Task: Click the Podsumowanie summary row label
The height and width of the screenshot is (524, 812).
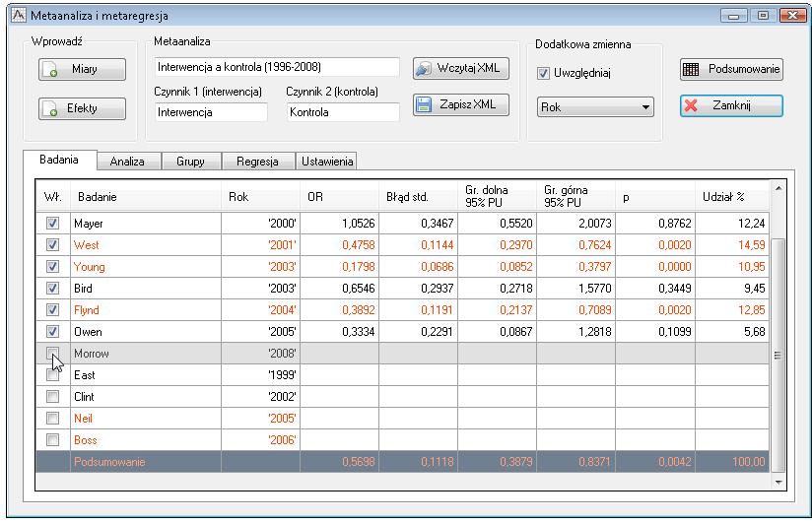Action: [x=109, y=462]
